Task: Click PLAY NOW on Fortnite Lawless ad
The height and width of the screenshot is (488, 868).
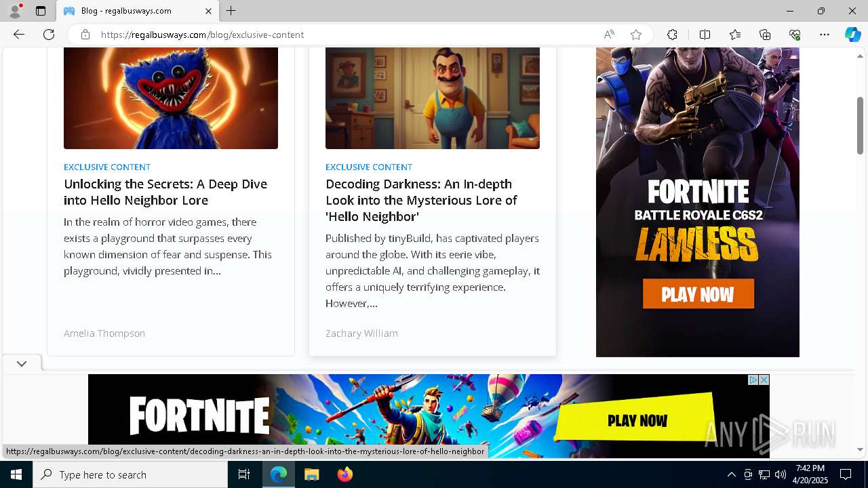Action: pyautogui.click(x=698, y=294)
